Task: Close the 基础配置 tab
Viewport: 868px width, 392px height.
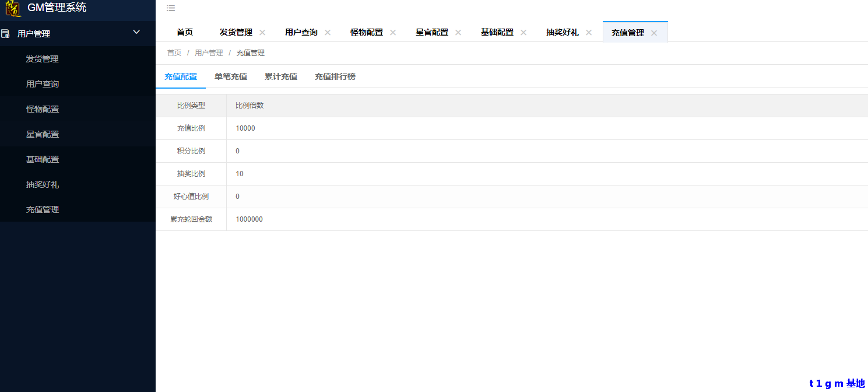Action: point(523,33)
